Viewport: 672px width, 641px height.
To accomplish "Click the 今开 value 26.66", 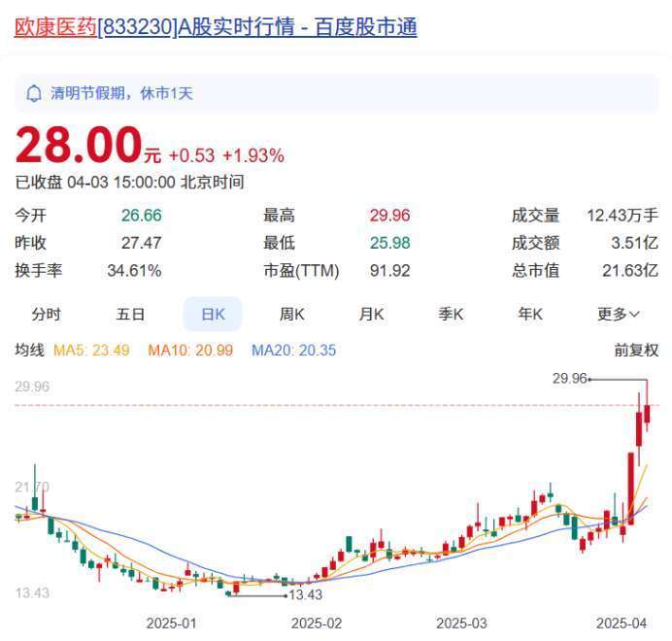I will pyautogui.click(x=142, y=216).
